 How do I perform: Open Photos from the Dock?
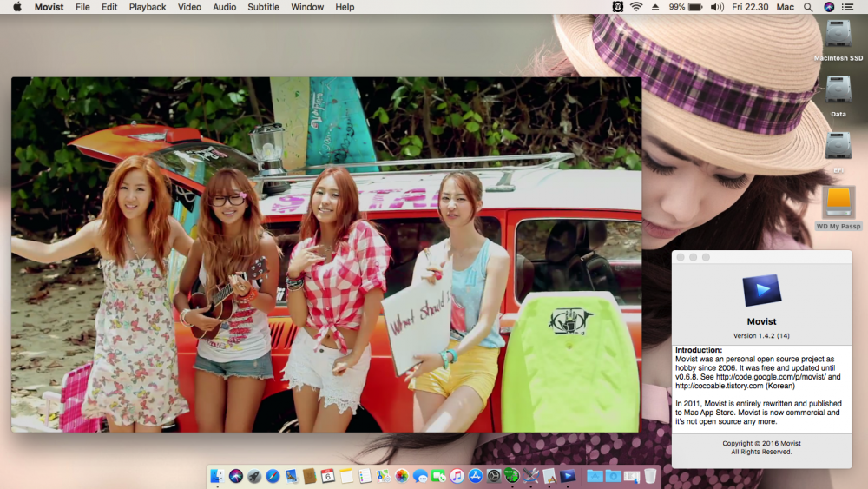pos(402,476)
